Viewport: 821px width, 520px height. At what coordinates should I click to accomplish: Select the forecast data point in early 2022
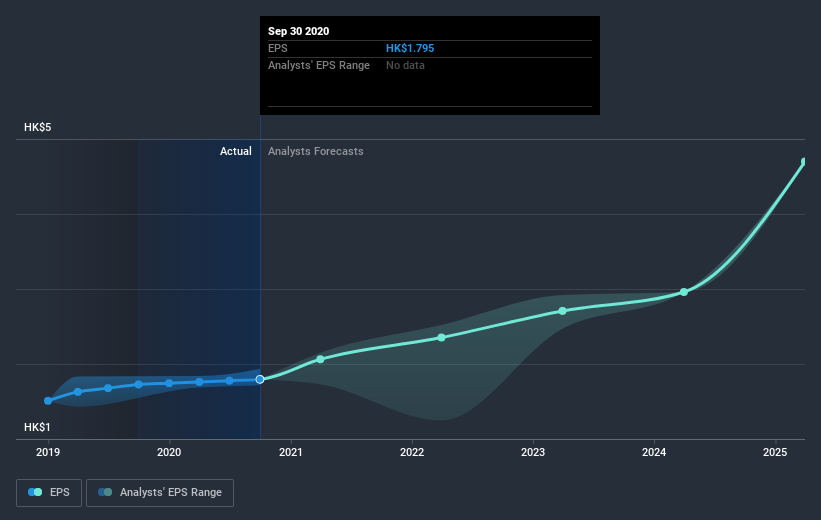pyautogui.click(x=441, y=338)
